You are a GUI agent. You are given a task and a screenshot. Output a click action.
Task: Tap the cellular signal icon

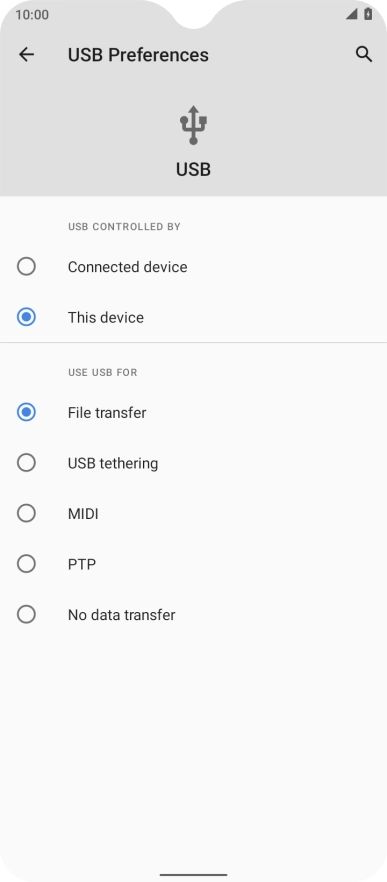[x=352, y=14]
